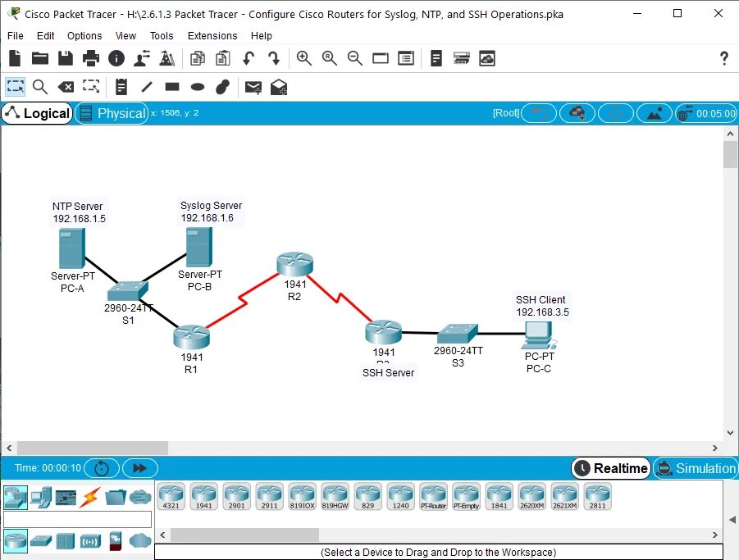Open the View menu
739x560 pixels.
tap(125, 36)
